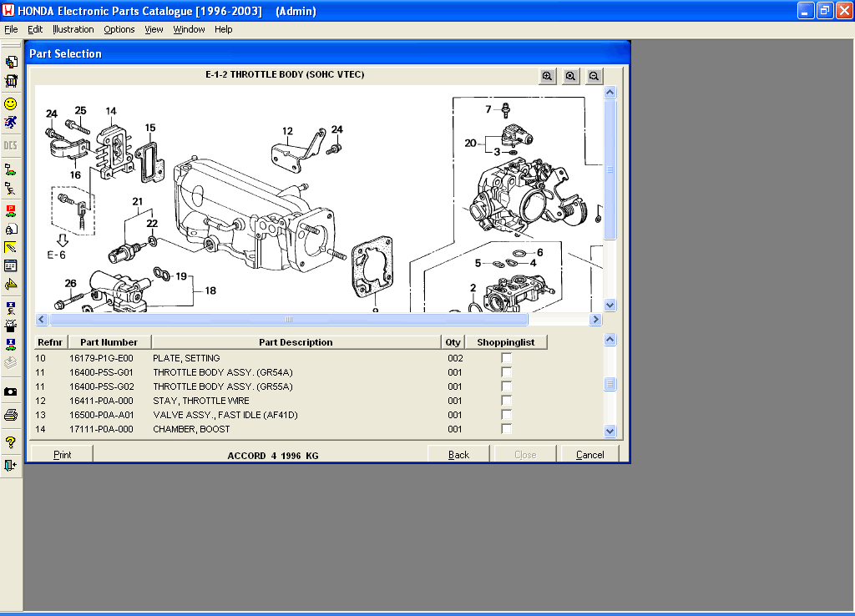
Task: Click the exit door toolbar icon
Action: [11, 465]
